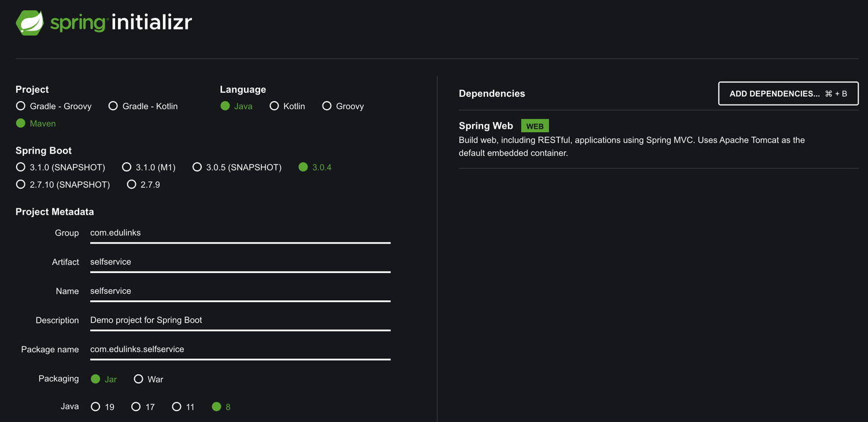Viewport: 868px width, 422px height.
Task: Choose Maven as the project type
Action: tap(36, 124)
